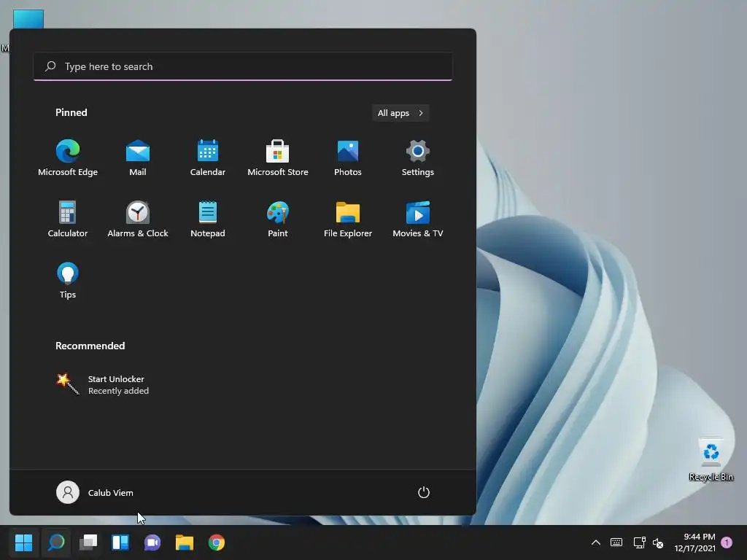Launch Google Chrome from the taskbar
747x560 pixels.
tap(216, 542)
